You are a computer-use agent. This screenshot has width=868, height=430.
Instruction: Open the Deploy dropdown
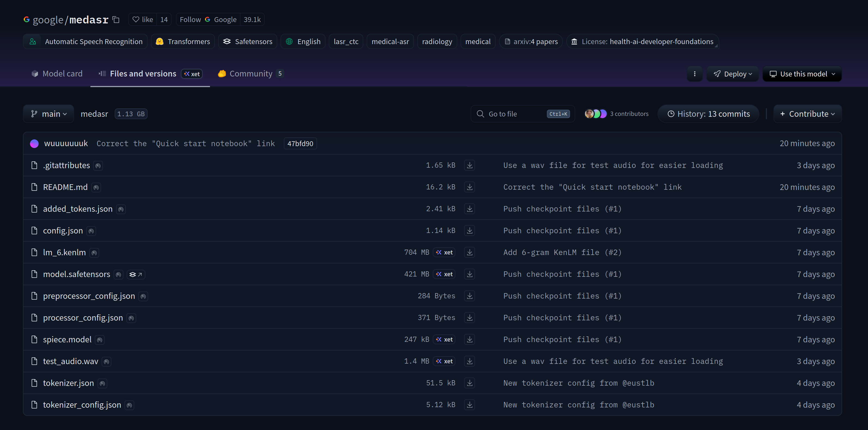click(733, 74)
